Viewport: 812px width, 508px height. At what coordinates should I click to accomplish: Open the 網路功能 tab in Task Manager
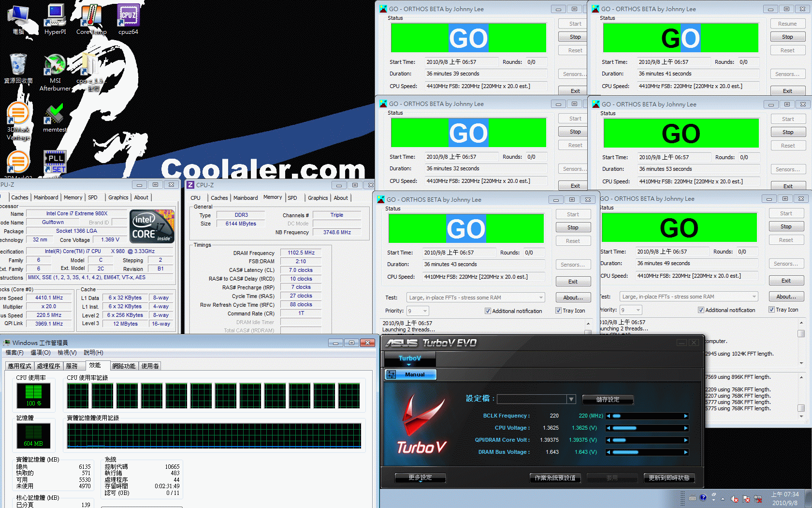click(x=124, y=366)
